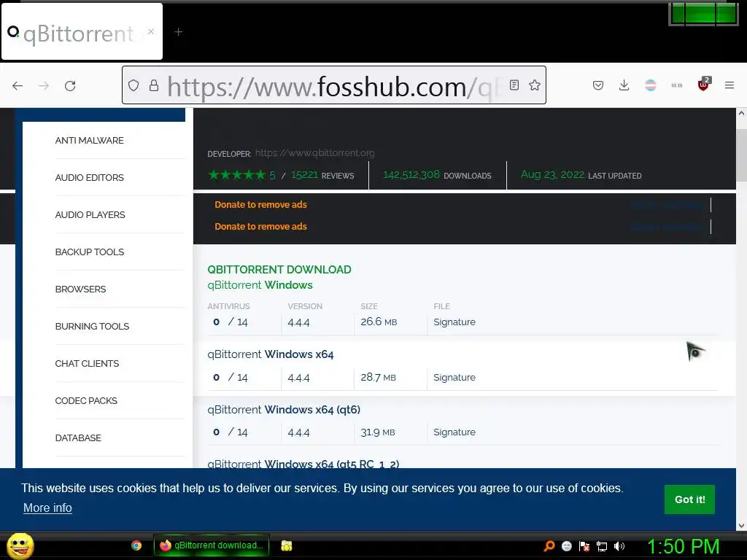The image size is (747, 560).
Task: Click the orange magnifier tray icon
Action: [x=549, y=546]
